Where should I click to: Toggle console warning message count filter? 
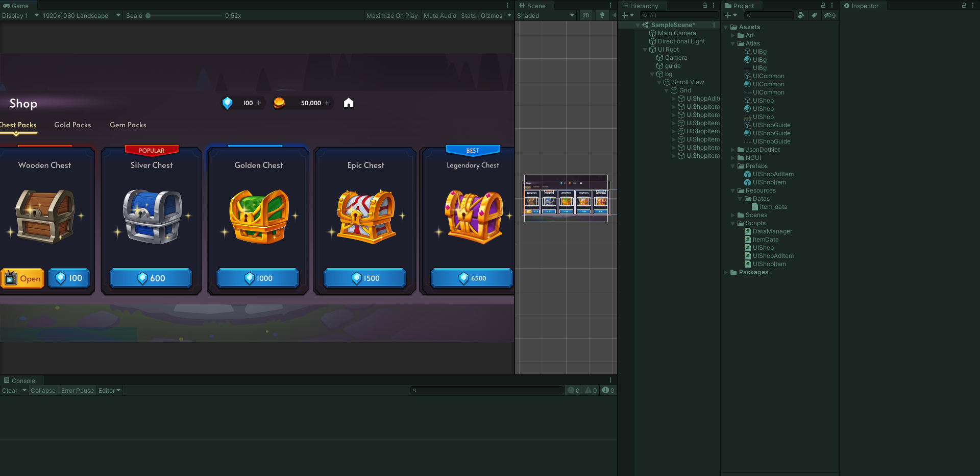coord(591,391)
